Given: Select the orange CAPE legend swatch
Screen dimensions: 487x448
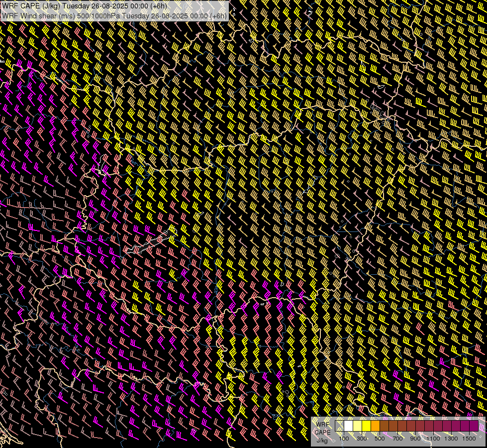Looking at the screenshot, I should click(375, 426).
